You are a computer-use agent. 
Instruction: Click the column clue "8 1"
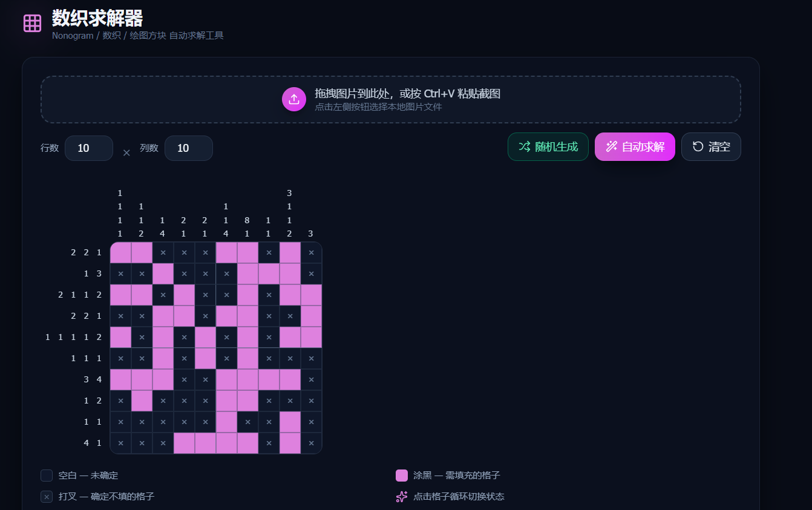(247, 227)
